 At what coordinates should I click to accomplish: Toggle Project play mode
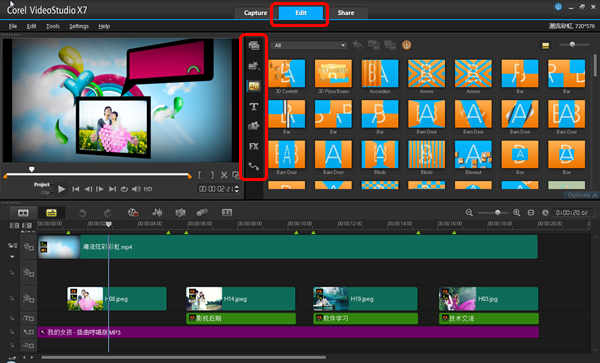[x=42, y=184]
